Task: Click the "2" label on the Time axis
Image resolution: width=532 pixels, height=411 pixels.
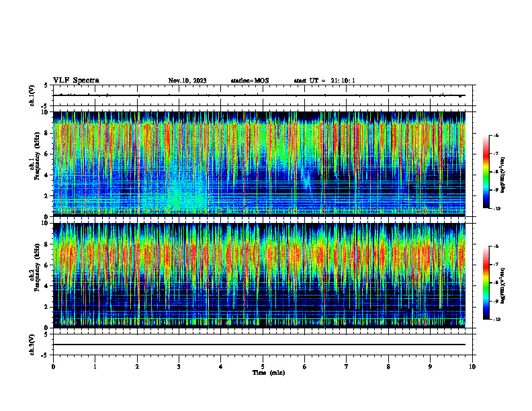Action: click(137, 367)
